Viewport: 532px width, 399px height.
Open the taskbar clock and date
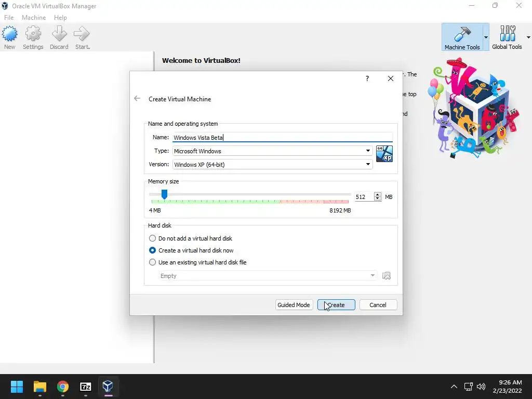507,387
